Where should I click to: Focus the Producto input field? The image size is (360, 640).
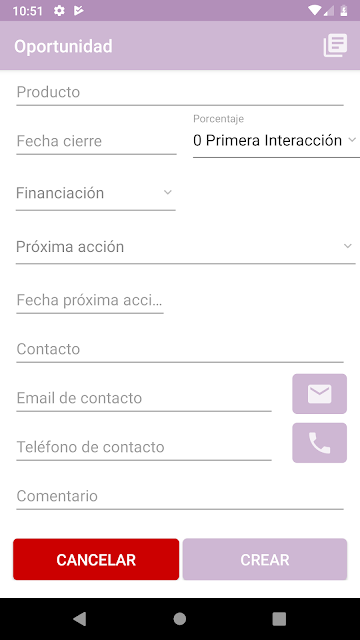click(x=180, y=92)
